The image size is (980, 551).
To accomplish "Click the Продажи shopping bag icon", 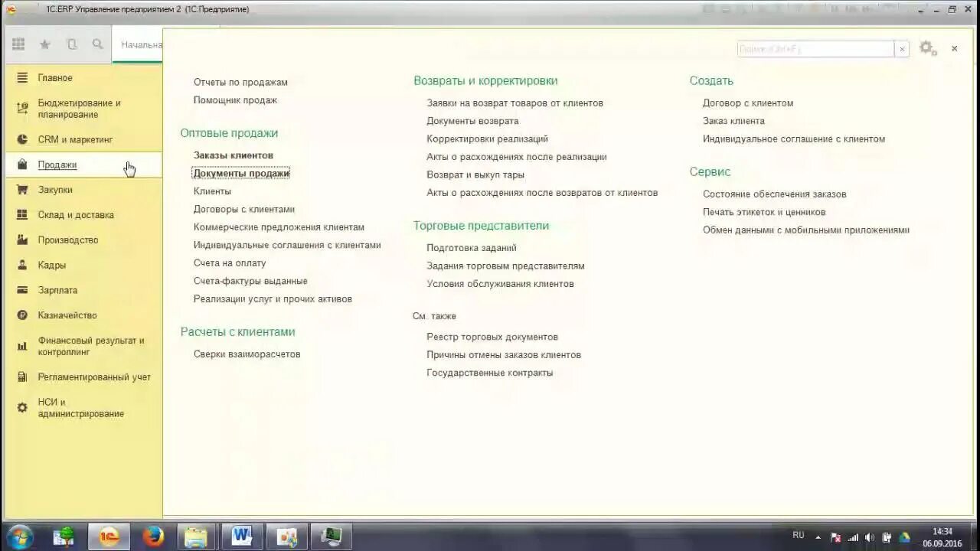I will [22, 165].
